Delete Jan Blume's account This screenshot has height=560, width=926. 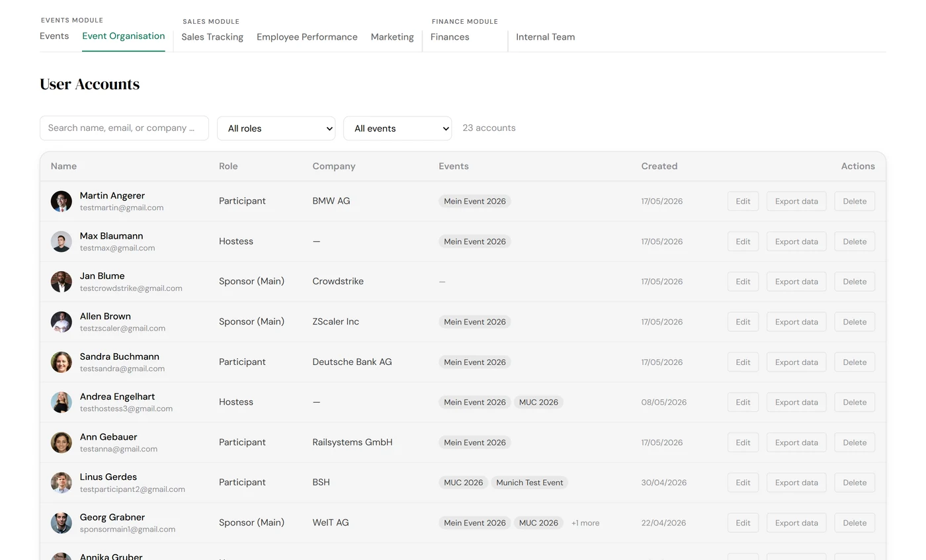pyautogui.click(x=855, y=282)
